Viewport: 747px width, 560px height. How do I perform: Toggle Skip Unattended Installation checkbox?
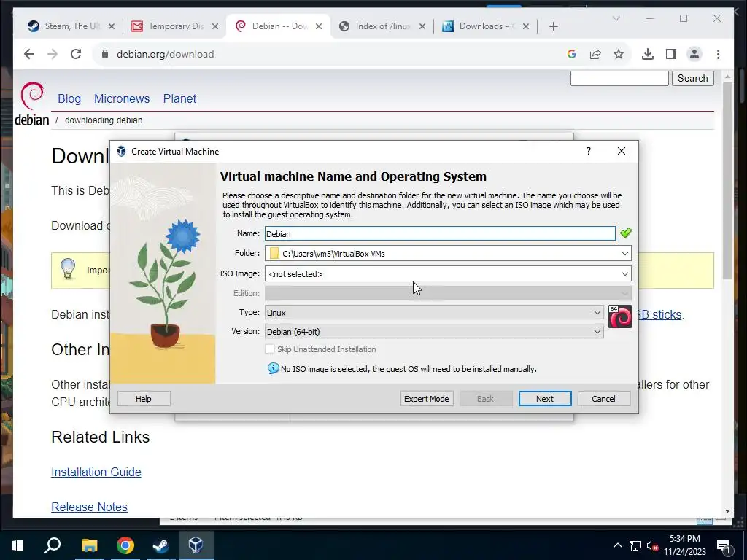coord(270,349)
